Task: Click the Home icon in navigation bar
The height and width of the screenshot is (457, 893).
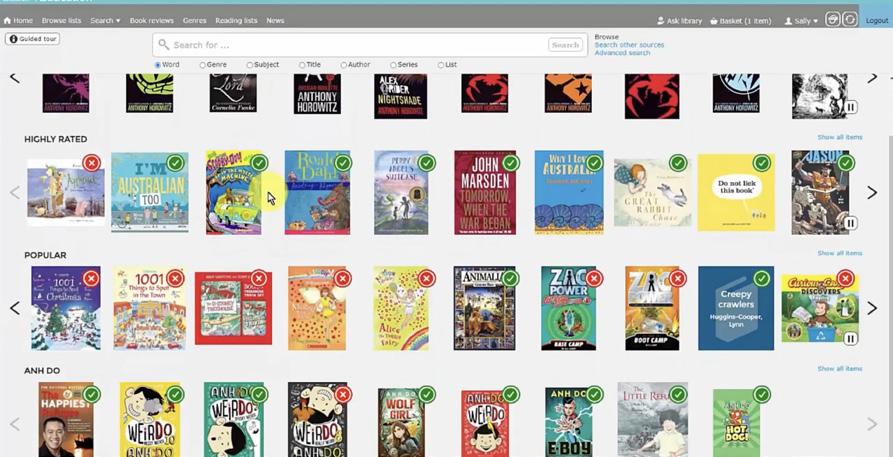Action: [7, 21]
